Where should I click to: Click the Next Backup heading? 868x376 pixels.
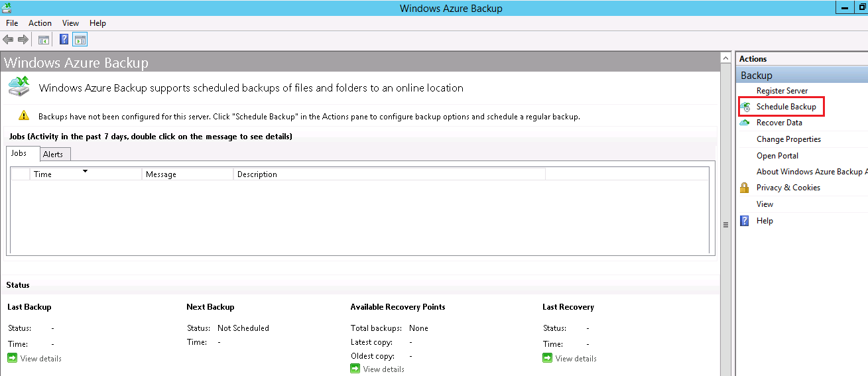click(x=210, y=307)
